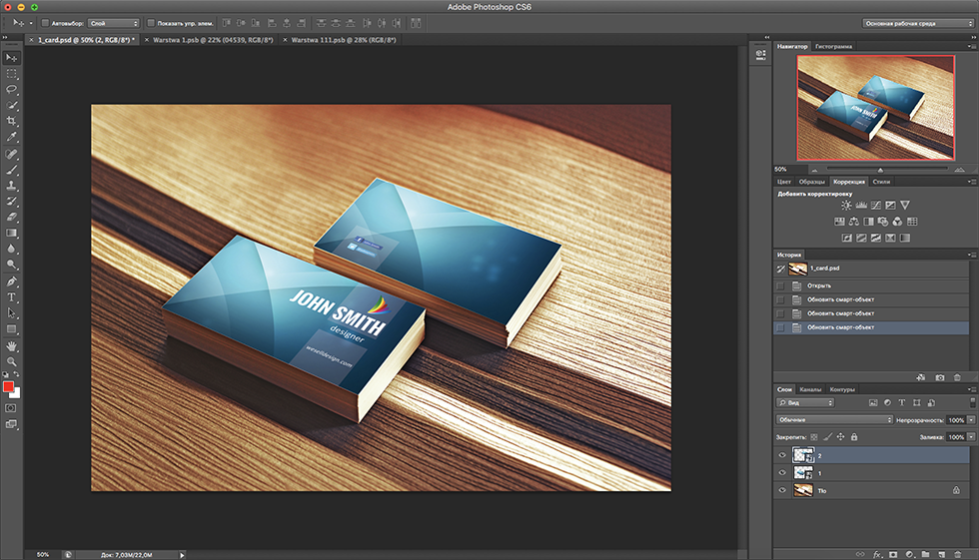The height and width of the screenshot is (560, 979).
Task: Add a Color Balance adjustment
Action: [853, 222]
